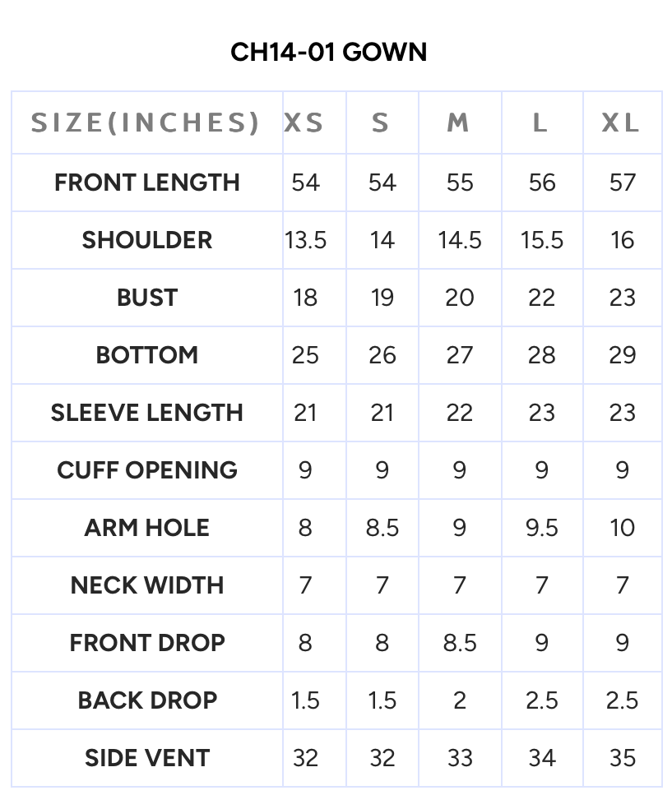Viewport: 672px width, 795px height.
Task: Click the BACK DROP row label
Action: 147,700
